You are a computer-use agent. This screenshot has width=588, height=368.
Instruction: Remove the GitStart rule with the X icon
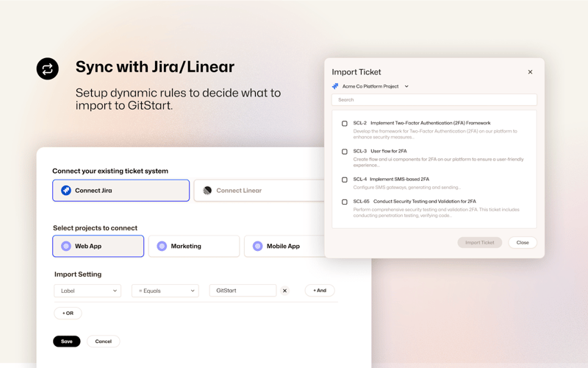click(284, 290)
